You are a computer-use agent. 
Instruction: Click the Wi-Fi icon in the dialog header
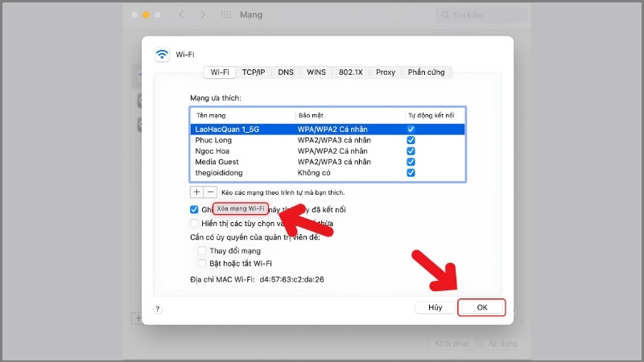point(162,54)
